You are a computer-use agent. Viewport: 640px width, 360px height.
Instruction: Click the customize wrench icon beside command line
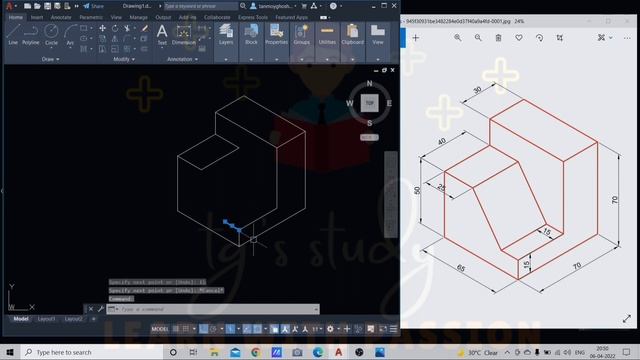click(x=100, y=309)
